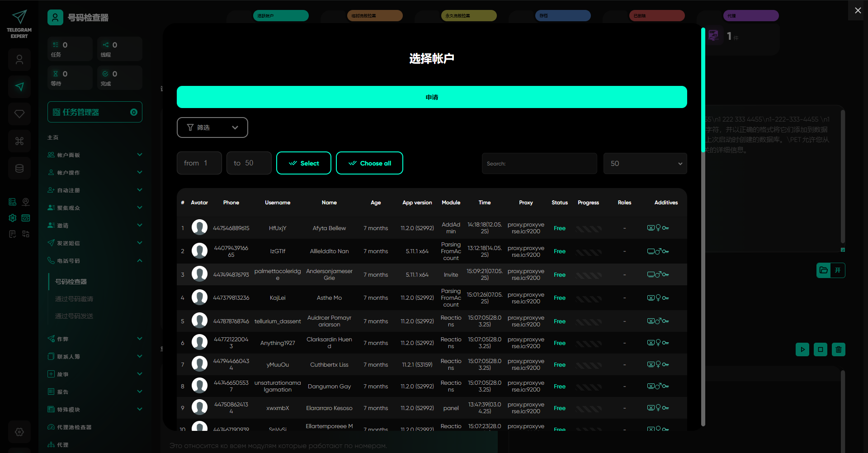Open the diamond icon section in sidebar
Image resolution: width=868 pixels, height=453 pixels.
point(19,114)
